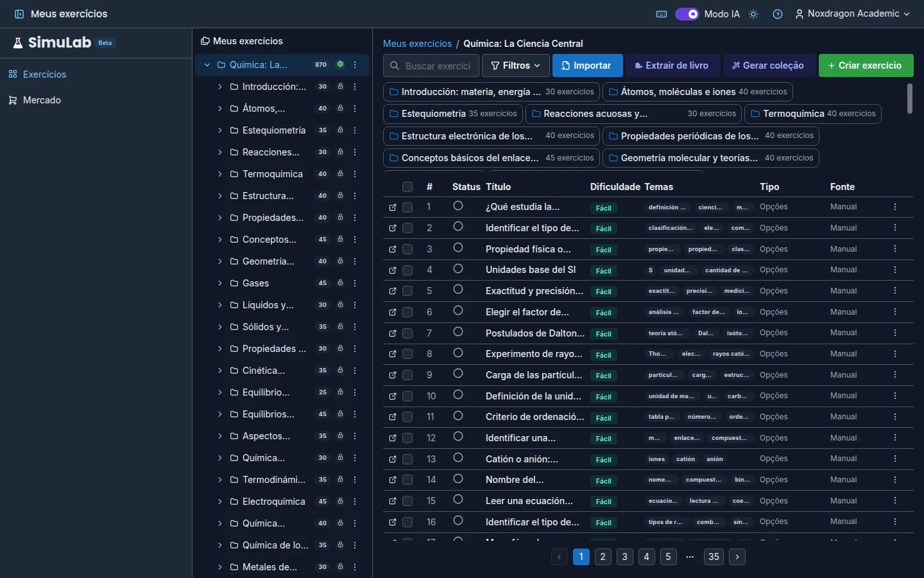
Task: Click status circle of exercise 5
Action: click(458, 290)
